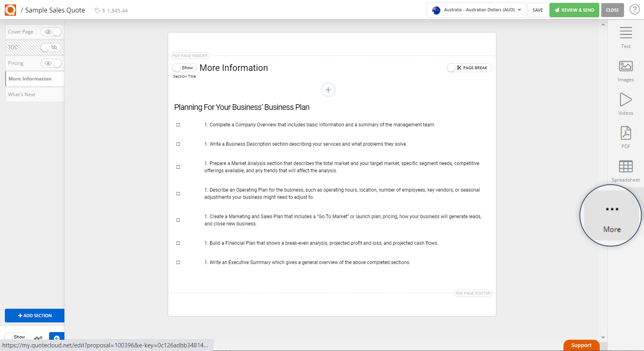This screenshot has height=351, width=644.
Task: Click the Add Section button
Action: click(35, 316)
